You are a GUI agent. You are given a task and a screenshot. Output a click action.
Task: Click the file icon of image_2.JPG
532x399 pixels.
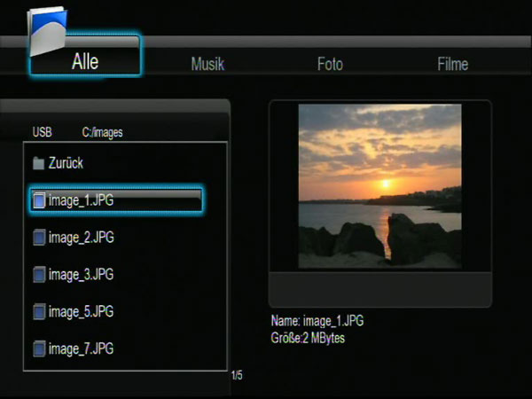tap(39, 237)
